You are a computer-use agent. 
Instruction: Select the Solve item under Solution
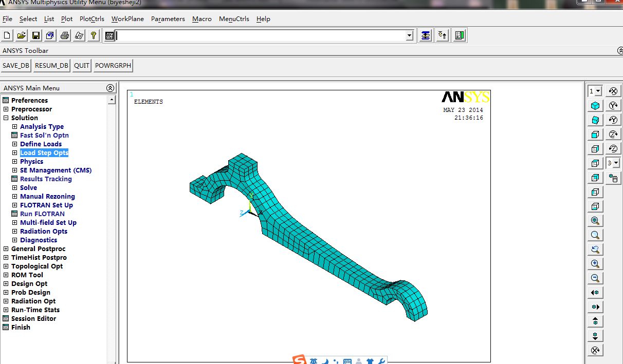[x=28, y=187]
